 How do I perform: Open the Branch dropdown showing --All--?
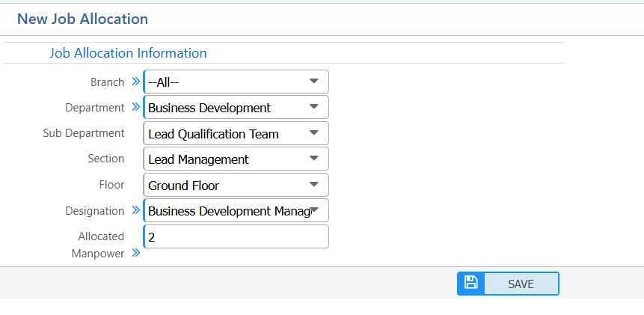coord(236,82)
